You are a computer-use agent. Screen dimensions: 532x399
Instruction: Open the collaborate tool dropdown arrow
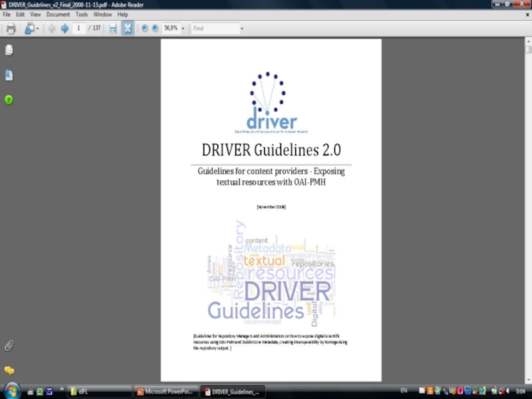pyautogui.click(x=37, y=29)
